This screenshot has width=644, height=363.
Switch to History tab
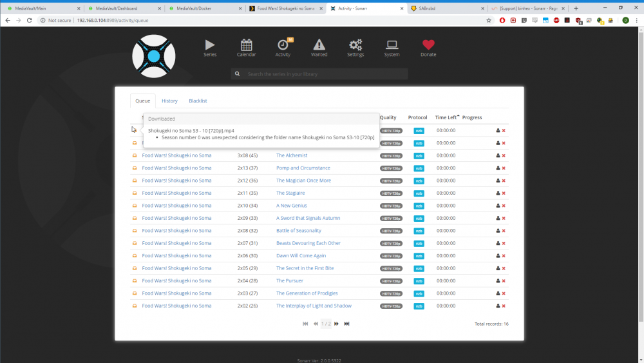[169, 101]
